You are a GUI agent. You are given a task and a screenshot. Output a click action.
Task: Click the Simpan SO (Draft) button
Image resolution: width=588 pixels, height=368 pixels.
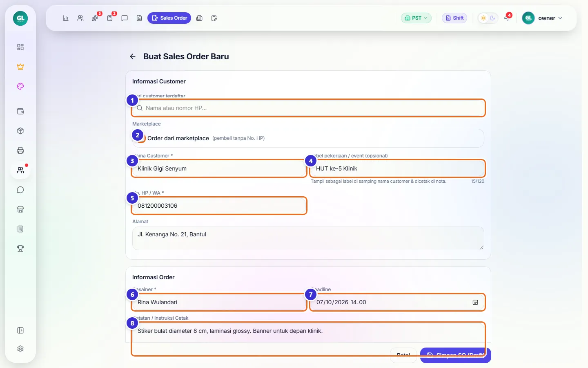(456, 355)
